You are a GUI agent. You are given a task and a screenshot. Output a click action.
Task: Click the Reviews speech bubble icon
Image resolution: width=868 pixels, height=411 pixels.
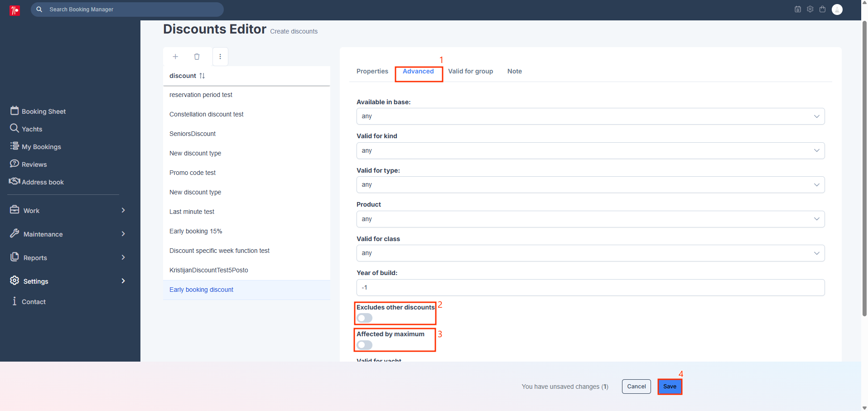(14, 164)
